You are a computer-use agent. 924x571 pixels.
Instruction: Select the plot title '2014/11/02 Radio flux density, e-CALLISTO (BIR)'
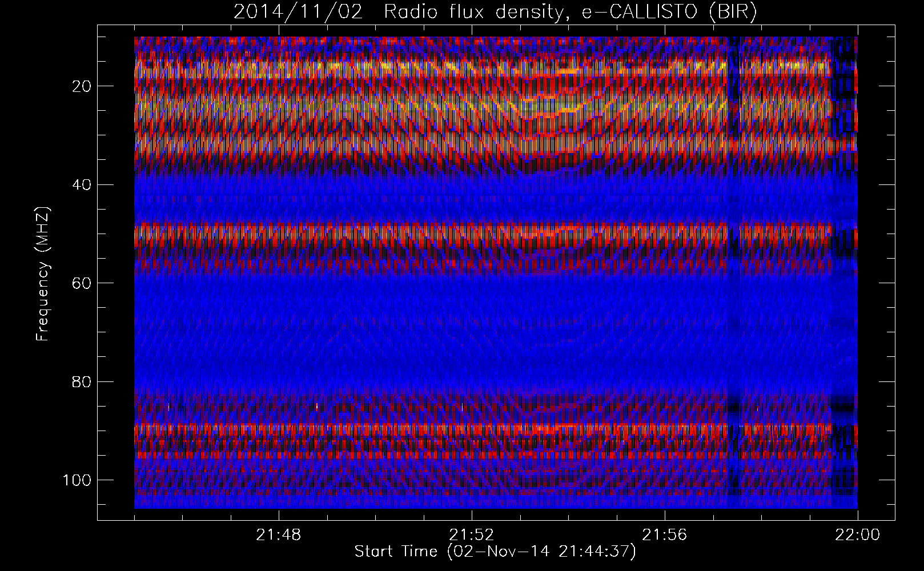point(495,12)
